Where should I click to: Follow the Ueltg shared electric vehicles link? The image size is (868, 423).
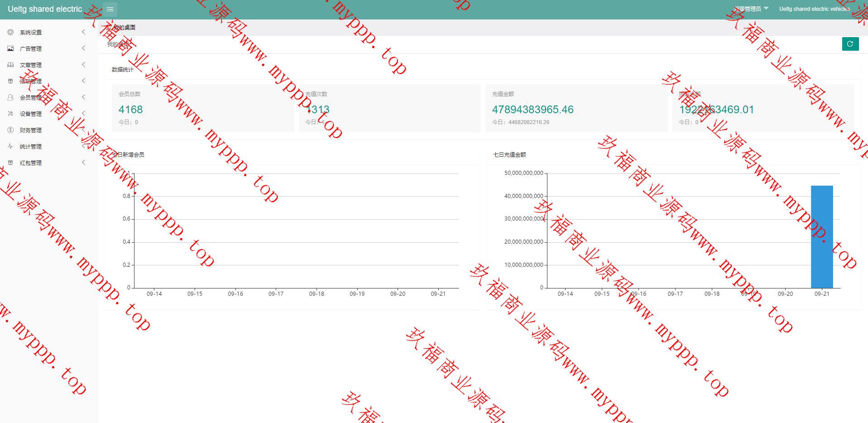(x=814, y=9)
